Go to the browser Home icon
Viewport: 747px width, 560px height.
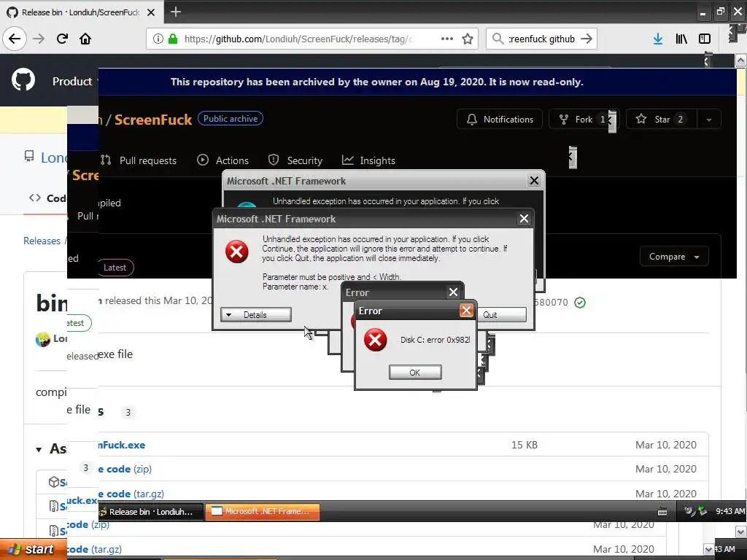85,39
